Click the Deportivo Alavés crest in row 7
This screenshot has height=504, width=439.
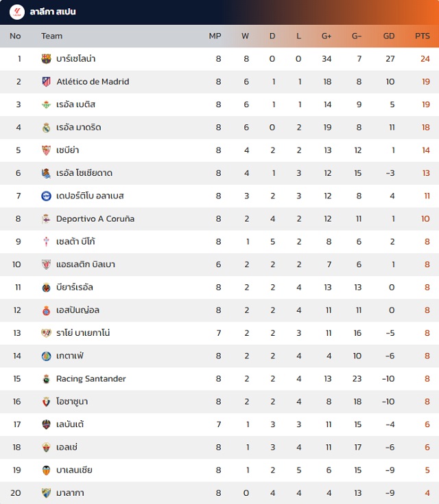tap(46, 196)
